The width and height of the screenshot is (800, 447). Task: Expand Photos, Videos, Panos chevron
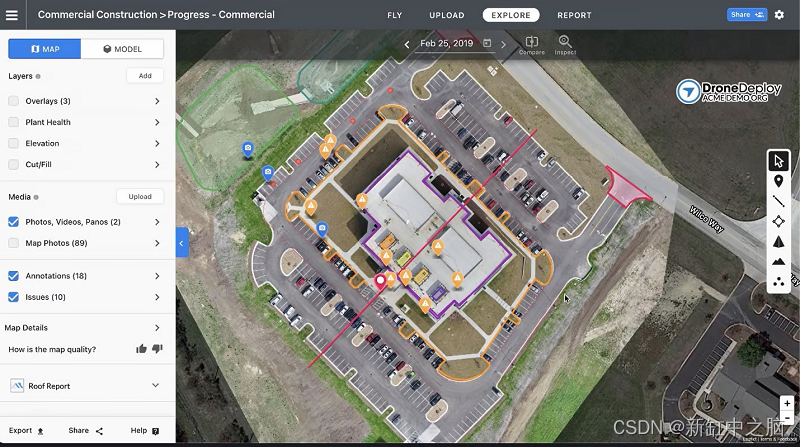(157, 222)
